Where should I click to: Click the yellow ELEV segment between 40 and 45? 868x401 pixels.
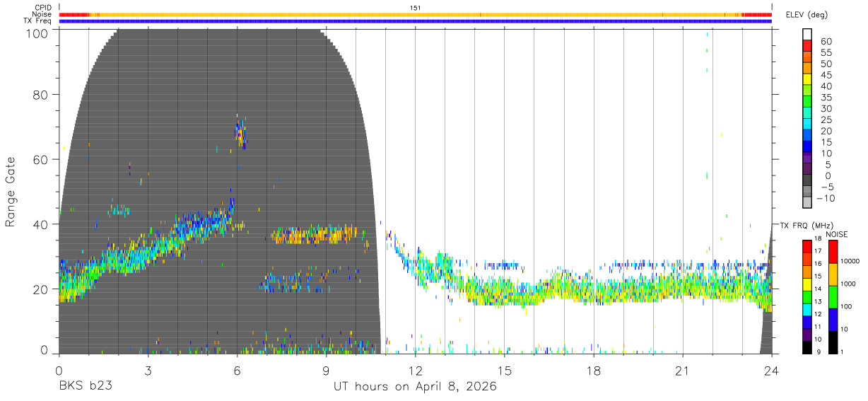pyautogui.click(x=807, y=79)
